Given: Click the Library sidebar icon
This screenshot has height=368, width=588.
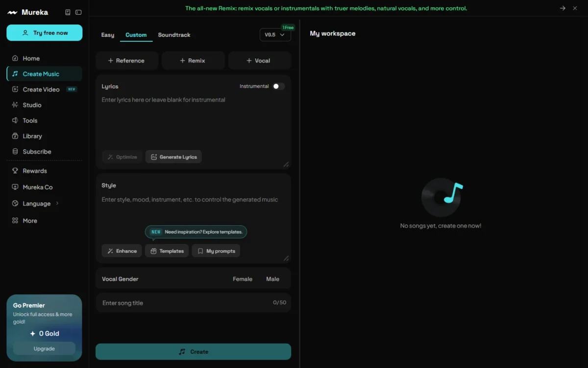Looking at the screenshot, I should (15, 136).
